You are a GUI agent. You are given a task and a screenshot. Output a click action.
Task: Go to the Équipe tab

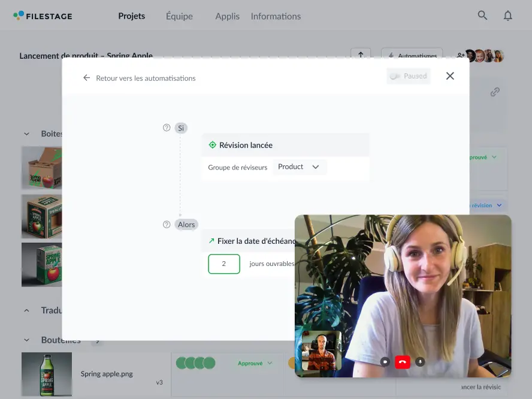179,16
